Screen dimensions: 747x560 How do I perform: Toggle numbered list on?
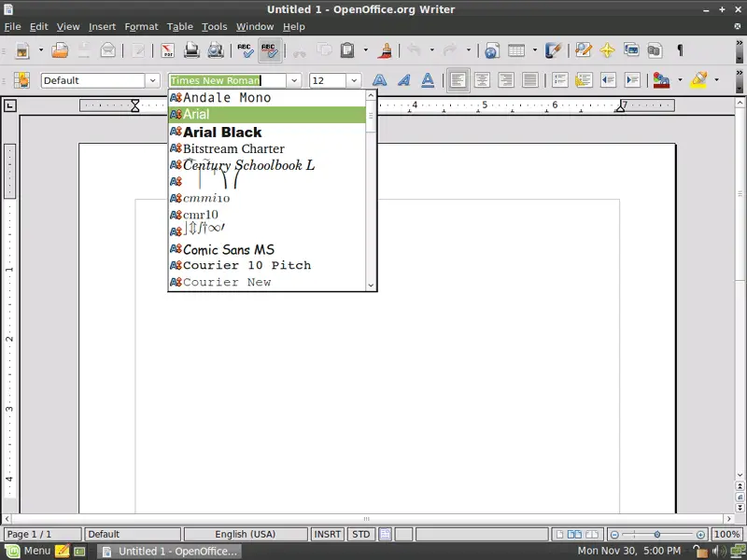click(x=560, y=80)
